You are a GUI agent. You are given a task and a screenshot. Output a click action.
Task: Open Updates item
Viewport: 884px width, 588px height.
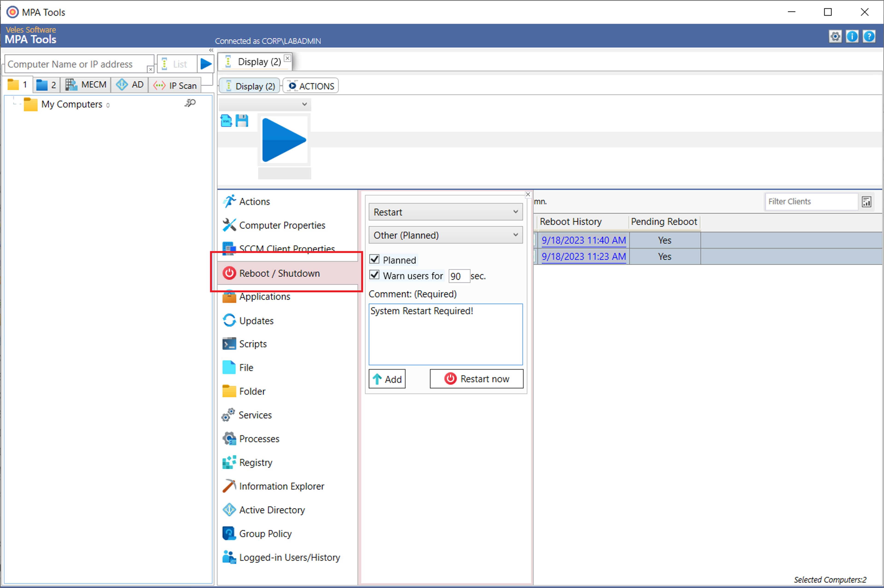point(248,321)
